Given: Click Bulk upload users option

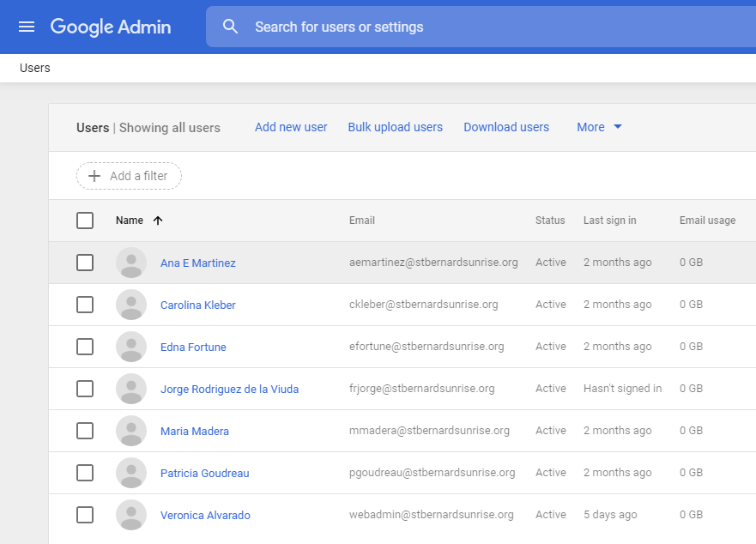Looking at the screenshot, I should (395, 127).
